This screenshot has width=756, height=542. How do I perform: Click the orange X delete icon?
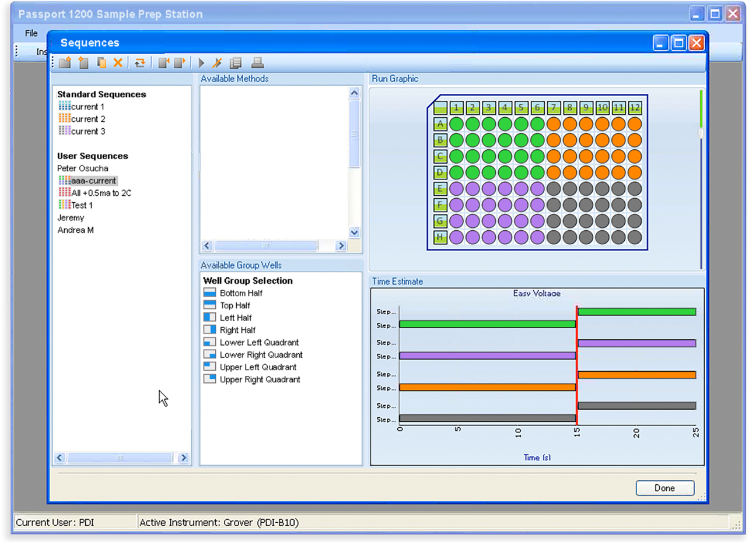click(x=118, y=62)
